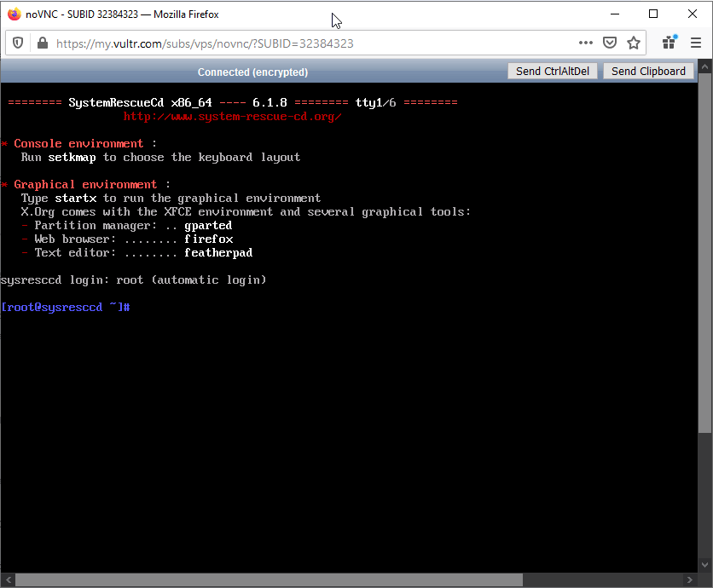The height and width of the screenshot is (588, 713).
Task: Click the word 'featherpad' in the console
Action: point(218,252)
